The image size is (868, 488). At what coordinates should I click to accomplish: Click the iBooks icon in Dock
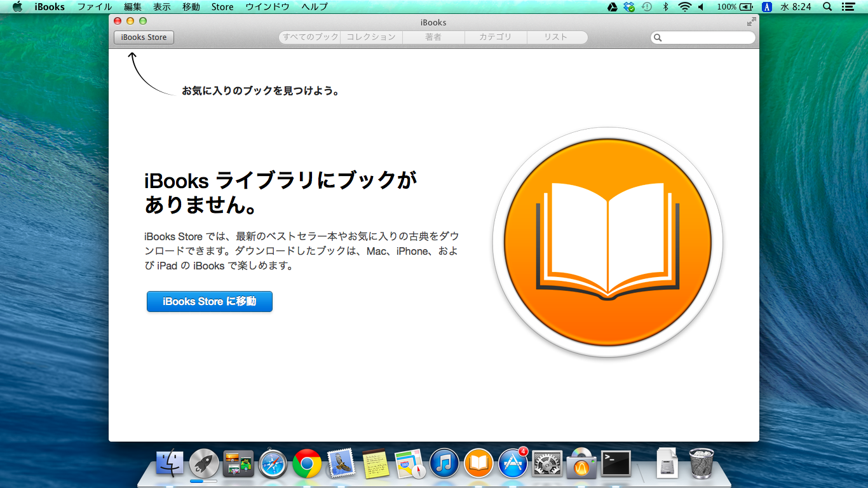pos(478,464)
